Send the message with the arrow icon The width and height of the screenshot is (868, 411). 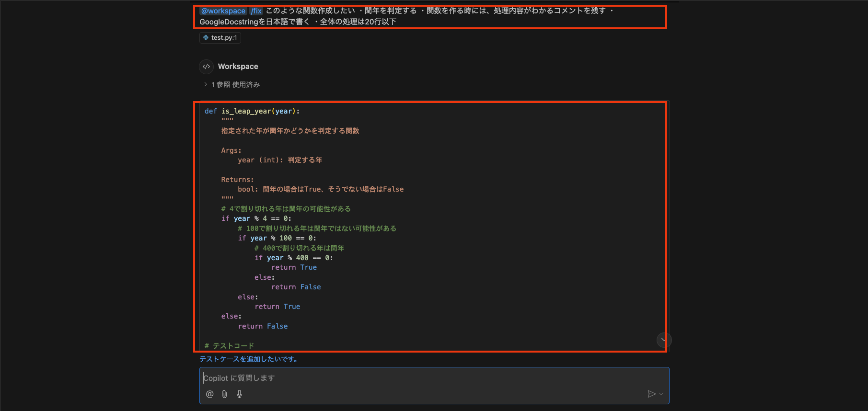point(651,394)
